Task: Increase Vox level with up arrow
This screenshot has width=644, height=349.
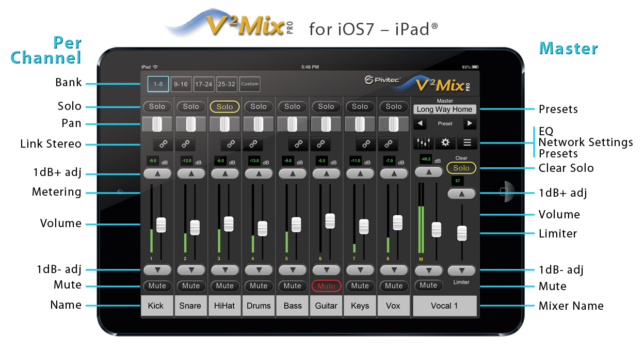Action: point(394,174)
